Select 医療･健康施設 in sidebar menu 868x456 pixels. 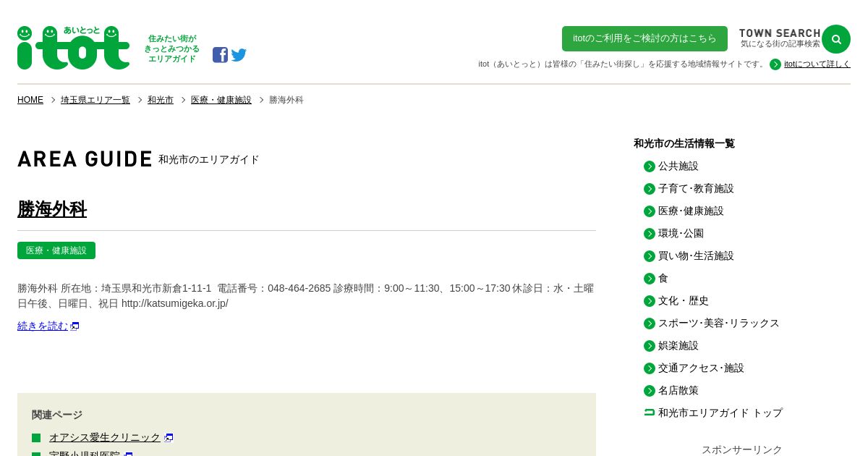(691, 211)
